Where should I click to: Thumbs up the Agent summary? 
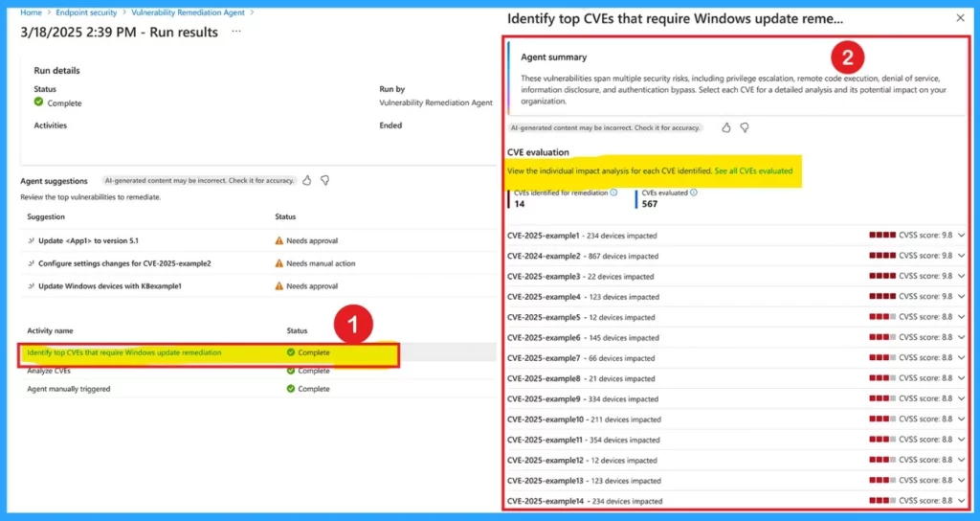[x=725, y=127]
